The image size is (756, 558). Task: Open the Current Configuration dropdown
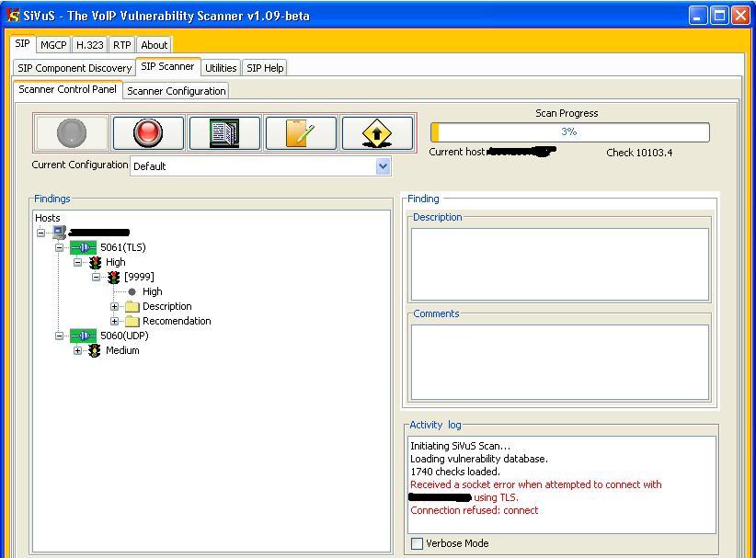pyautogui.click(x=383, y=166)
